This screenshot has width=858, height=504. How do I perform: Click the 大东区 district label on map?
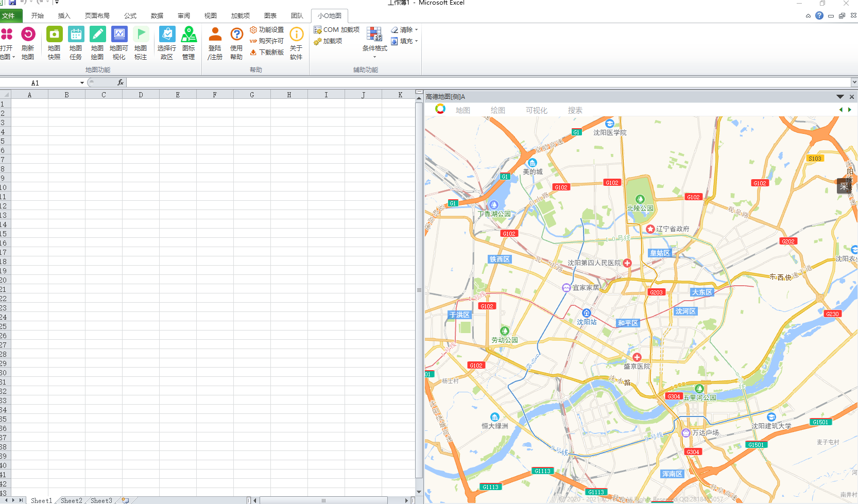(x=702, y=292)
